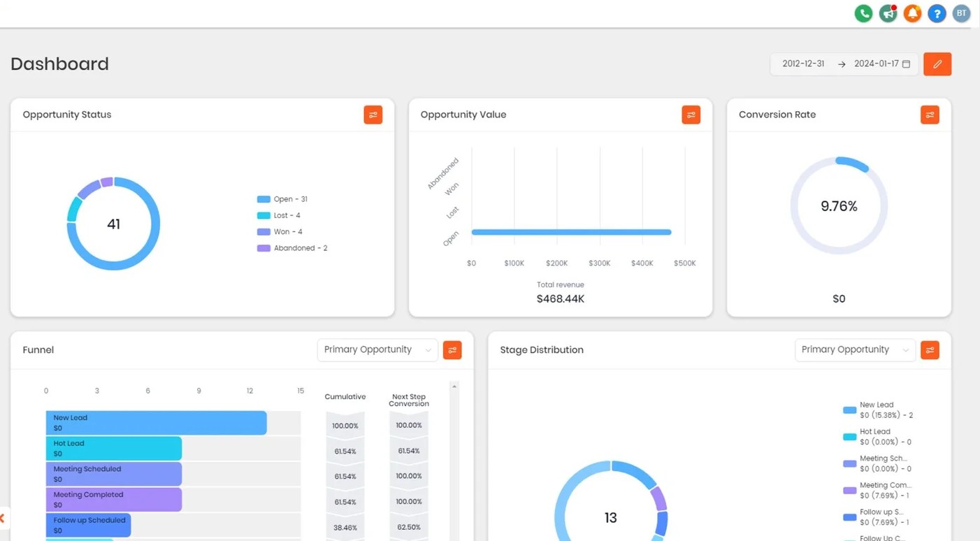Click the blue help question mark icon
980x541 pixels.
tap(937, 13)
